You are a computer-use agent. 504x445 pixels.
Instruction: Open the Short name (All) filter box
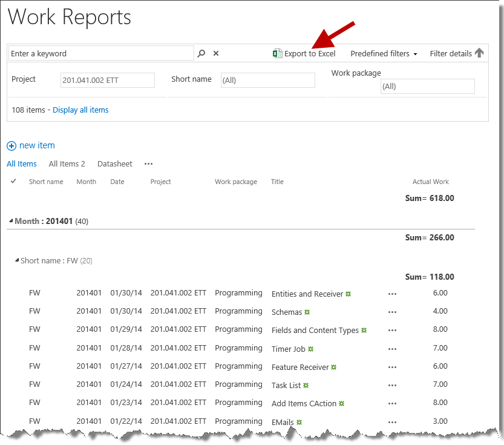coord(268,80)
